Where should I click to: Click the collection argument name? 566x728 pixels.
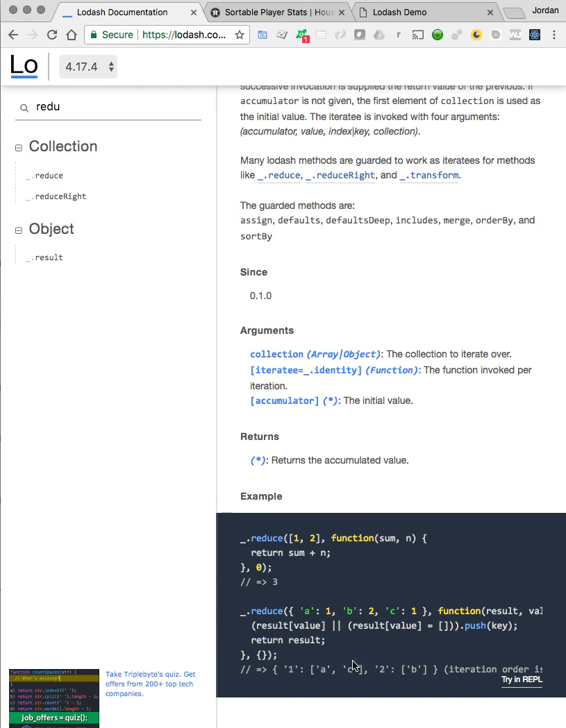pos(276,354)
